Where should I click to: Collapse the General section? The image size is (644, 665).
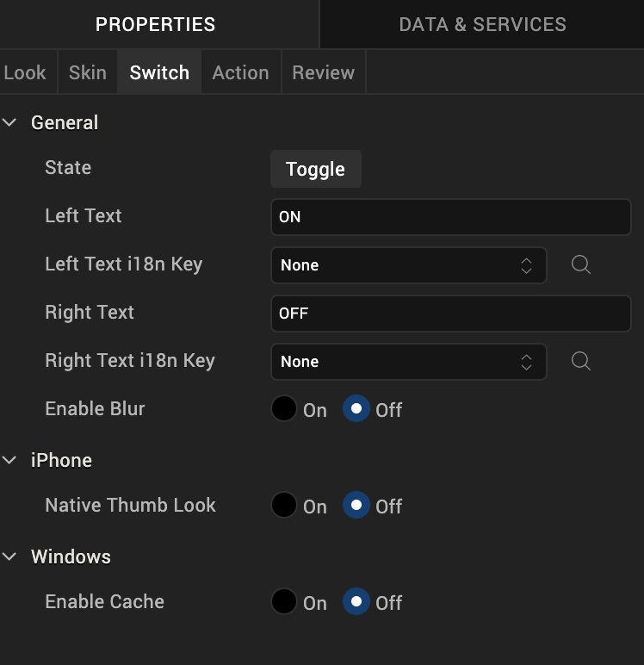click(x=10, y=123)
